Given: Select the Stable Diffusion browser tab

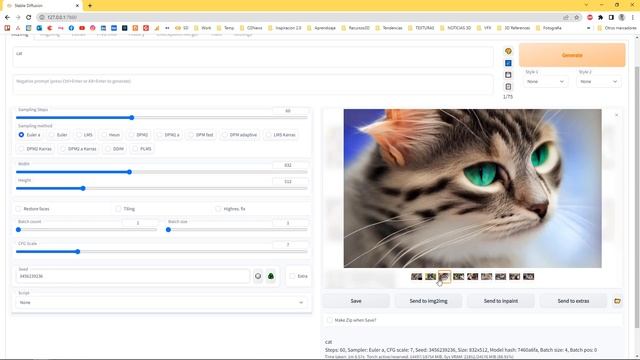Looking at the screenshot, I should point(41,6).
